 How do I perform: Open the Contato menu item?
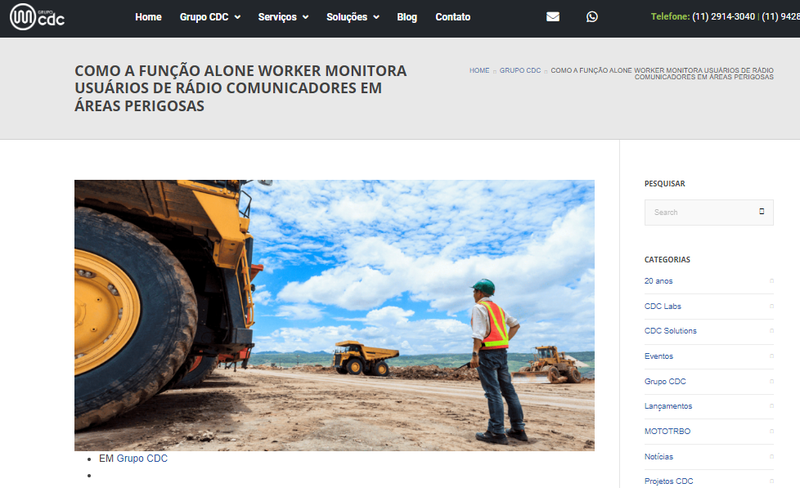(x=453, y=17)
